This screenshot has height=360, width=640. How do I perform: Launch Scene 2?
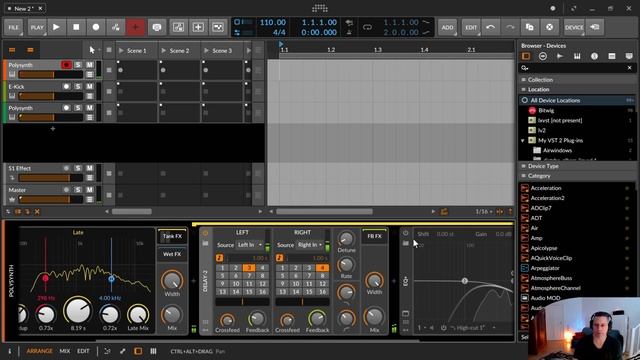tap(164, 51)
